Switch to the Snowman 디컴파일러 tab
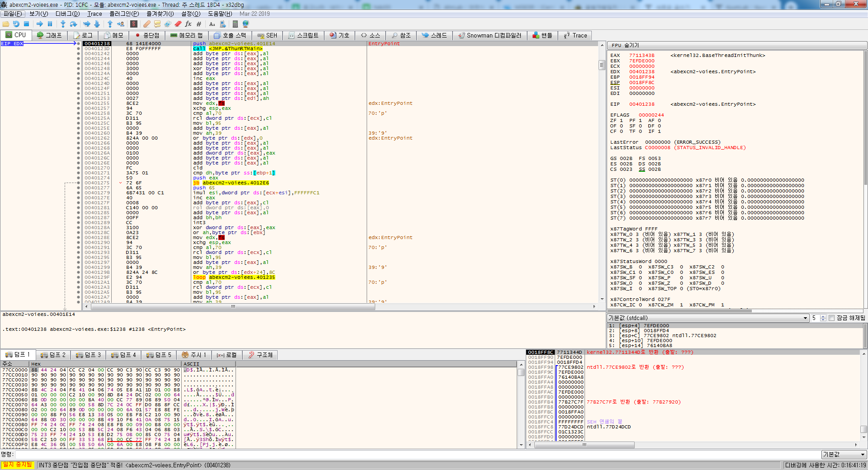This screenshot has height=470, width=868. (490, 35)
